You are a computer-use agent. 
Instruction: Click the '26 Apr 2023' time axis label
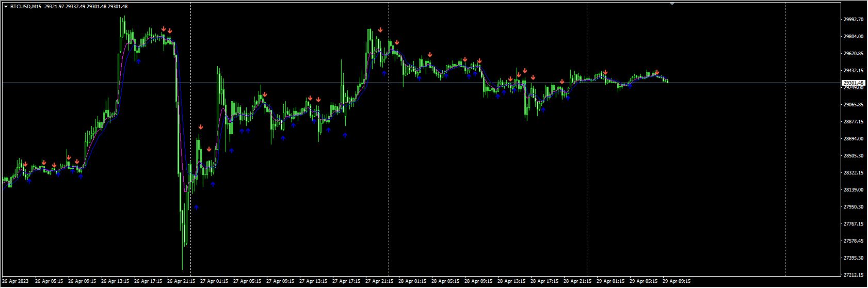tap(15, 282)
